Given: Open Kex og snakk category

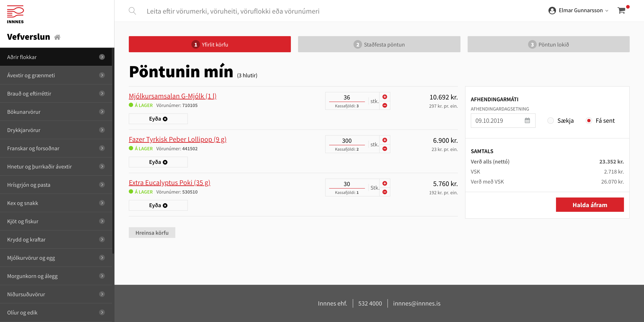Looking at the screenshot, I should (56, 203).
